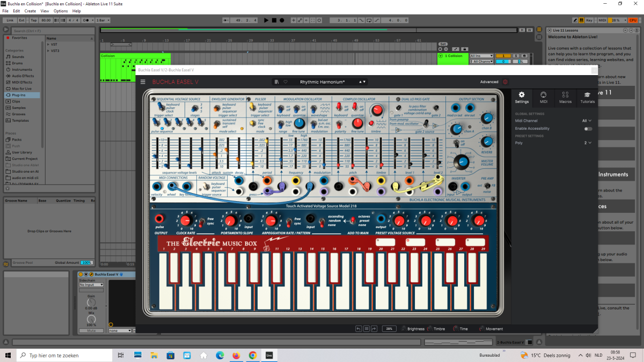The width and height of the screenshot is (644, 362).
Task: Toggle the Buchla Easel V device activator
Action: (80, 275)
